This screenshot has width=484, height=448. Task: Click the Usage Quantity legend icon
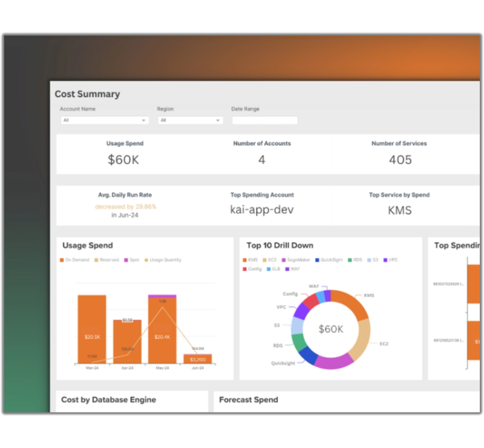coord(146,259)
